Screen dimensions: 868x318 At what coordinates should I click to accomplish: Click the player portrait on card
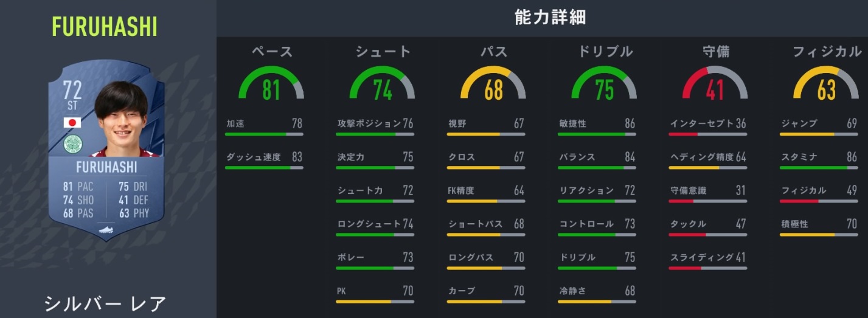(x=122, y=122)
